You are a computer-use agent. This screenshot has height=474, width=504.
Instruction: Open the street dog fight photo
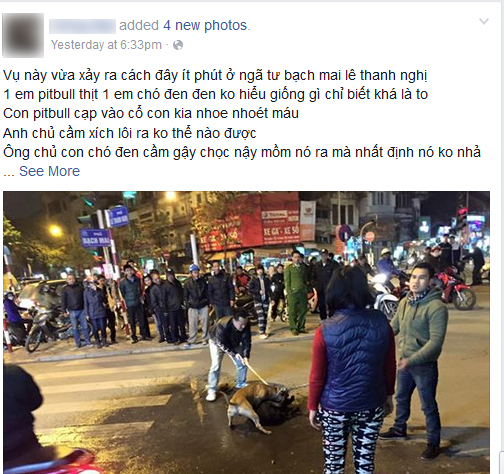coord(247,332)
